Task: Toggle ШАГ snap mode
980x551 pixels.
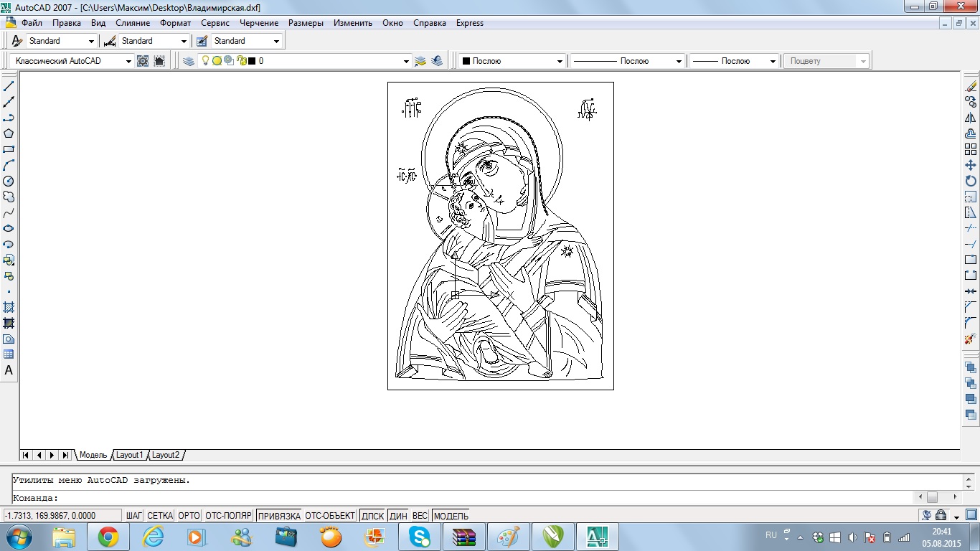Action: (134, 515)
